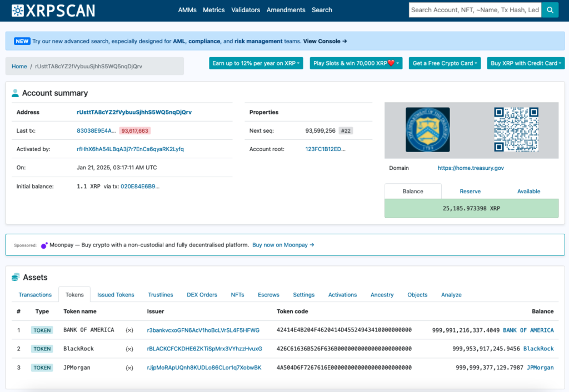Screen dimensions: 569x392
Task: Open last transaction 83038E9E4A link
Action: [x=96, y=131]
